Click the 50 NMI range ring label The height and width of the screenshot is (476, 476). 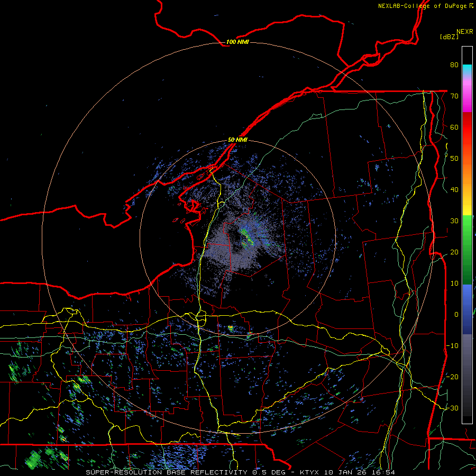click(237, 140)
